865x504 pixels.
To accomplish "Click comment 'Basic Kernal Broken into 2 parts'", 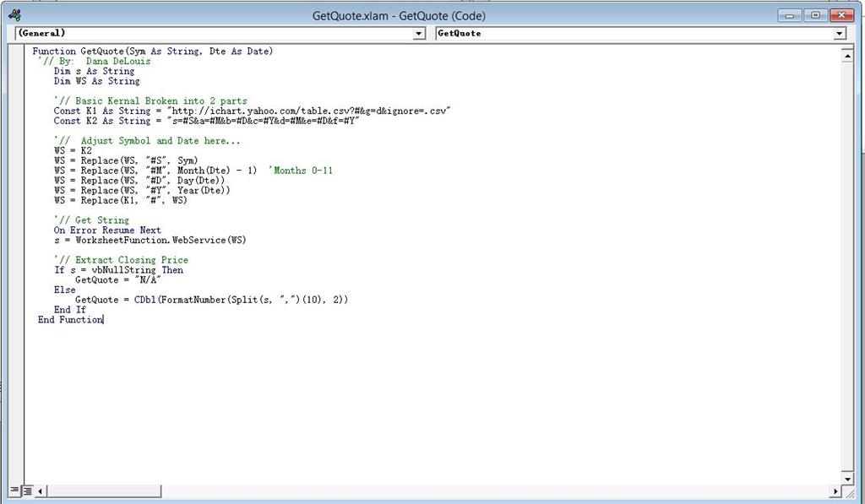I will click(x=150, y=101).
